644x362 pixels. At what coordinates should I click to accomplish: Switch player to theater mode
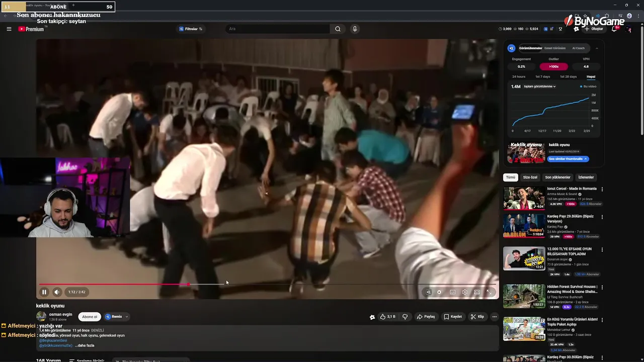pyautogui.click(x=477, y=292)
